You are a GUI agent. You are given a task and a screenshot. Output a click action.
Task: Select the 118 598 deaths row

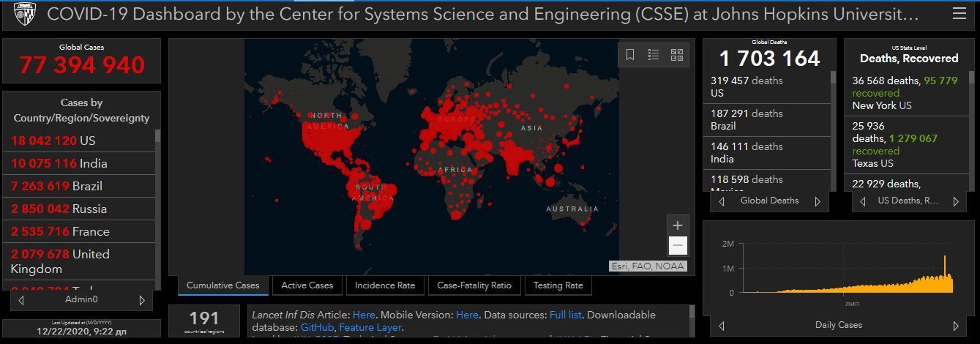[767, 181]
